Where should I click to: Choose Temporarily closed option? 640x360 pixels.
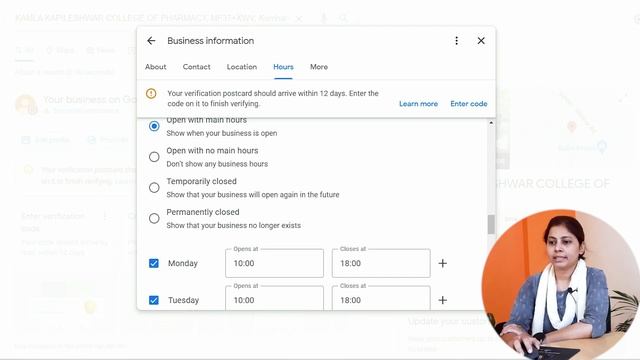point(154,188)
